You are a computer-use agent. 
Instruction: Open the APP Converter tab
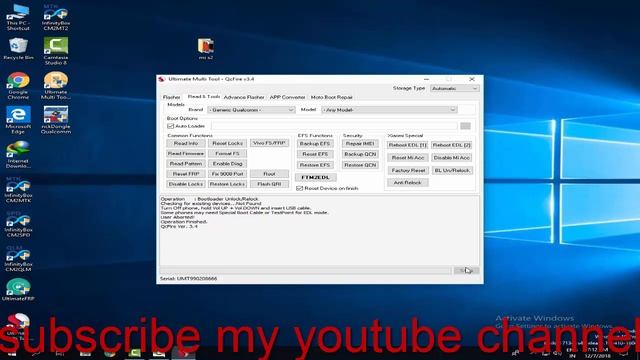point(287,97)
